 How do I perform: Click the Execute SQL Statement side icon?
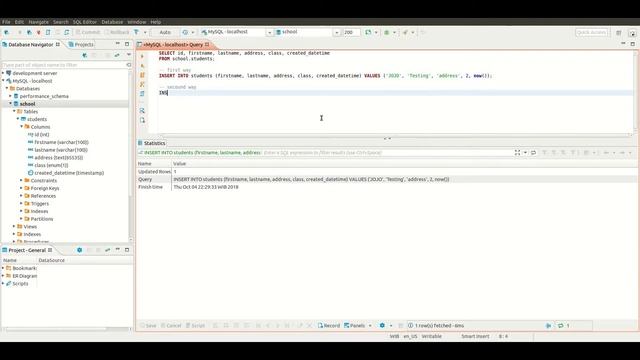142,56
